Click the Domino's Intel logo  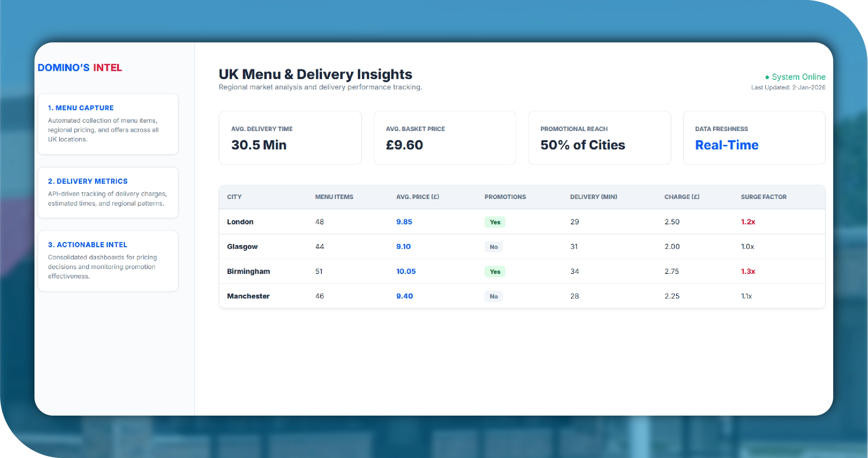[x=80, y=67]
